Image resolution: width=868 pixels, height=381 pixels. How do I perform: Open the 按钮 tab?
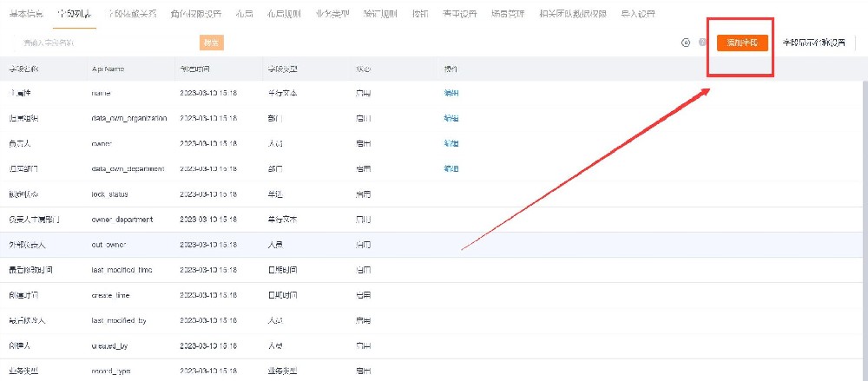tap(421, 14)
